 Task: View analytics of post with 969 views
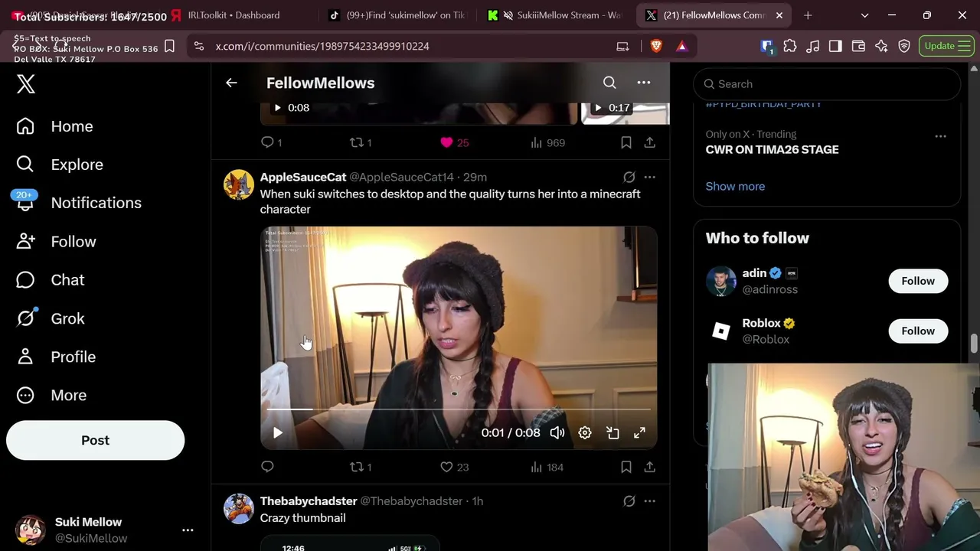(x=547, y=142)
